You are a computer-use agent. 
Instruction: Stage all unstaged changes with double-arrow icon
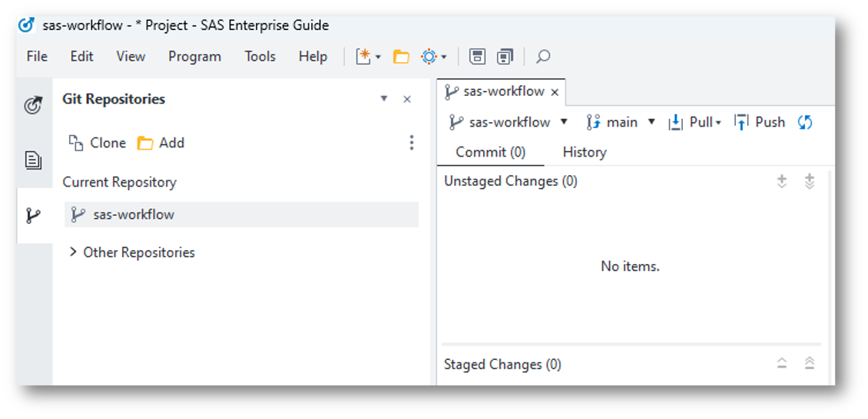(x=809, y=181)
